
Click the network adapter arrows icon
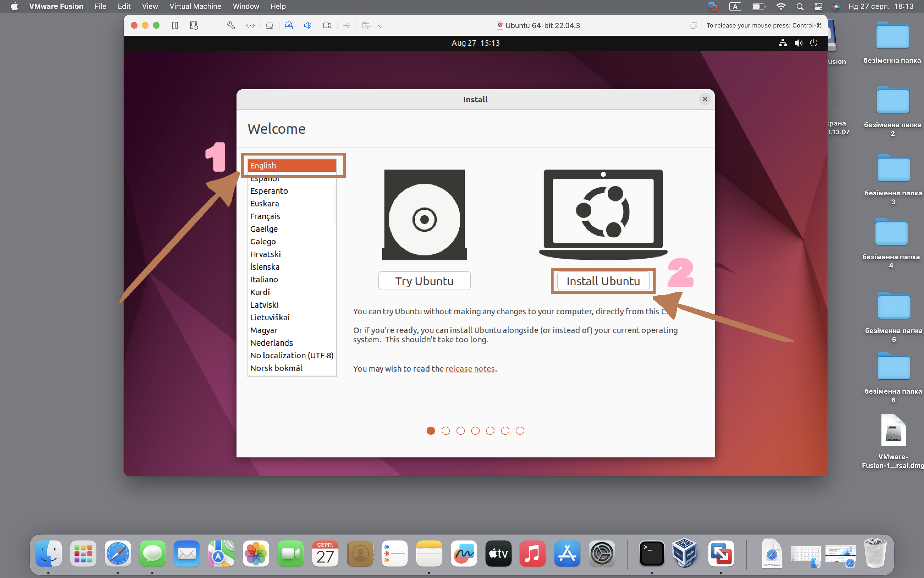tap(251, 25)
